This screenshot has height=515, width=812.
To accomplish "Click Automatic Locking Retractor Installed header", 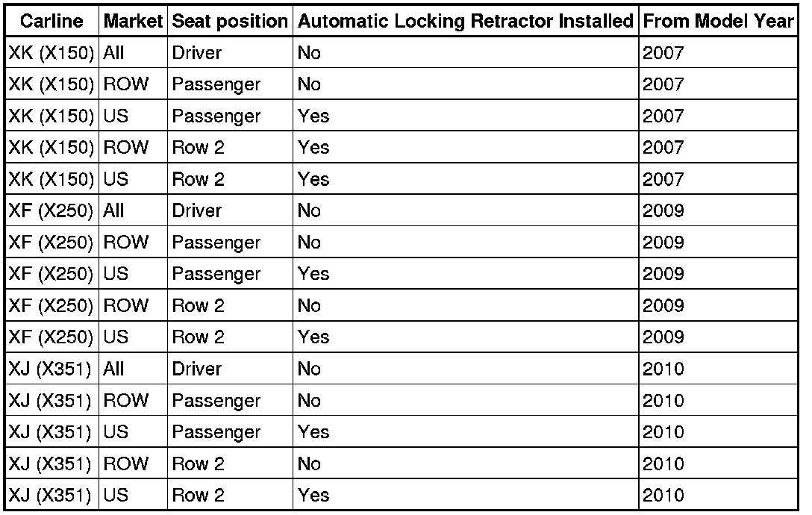I will [466, 21].
